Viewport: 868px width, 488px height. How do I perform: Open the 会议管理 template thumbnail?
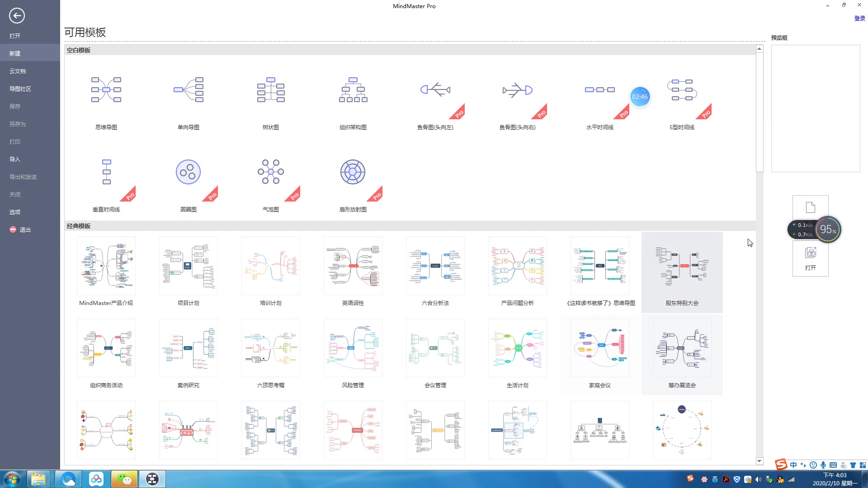[435, 348]
